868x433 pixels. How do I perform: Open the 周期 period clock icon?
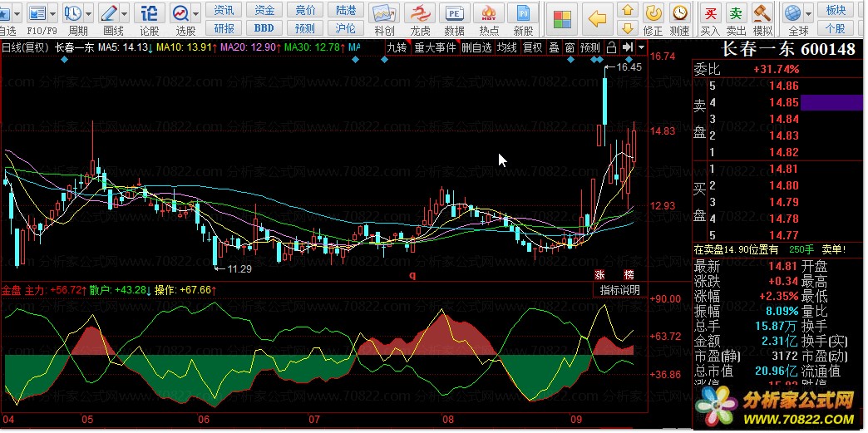pyautogui.click(x=72, y=12)
